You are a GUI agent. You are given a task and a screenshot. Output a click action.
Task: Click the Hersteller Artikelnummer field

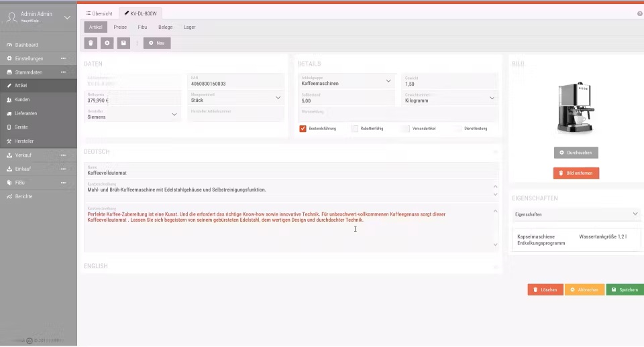coord(235,115)
